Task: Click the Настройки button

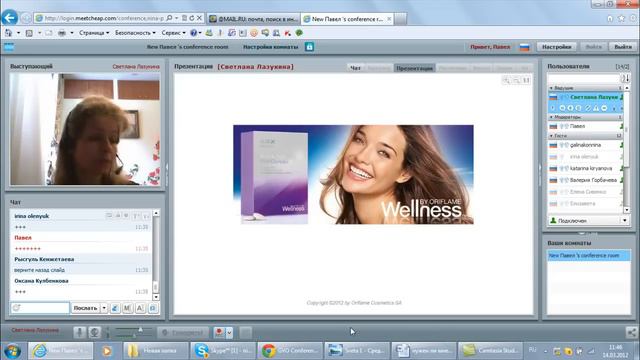Action: tap(556, 47)
